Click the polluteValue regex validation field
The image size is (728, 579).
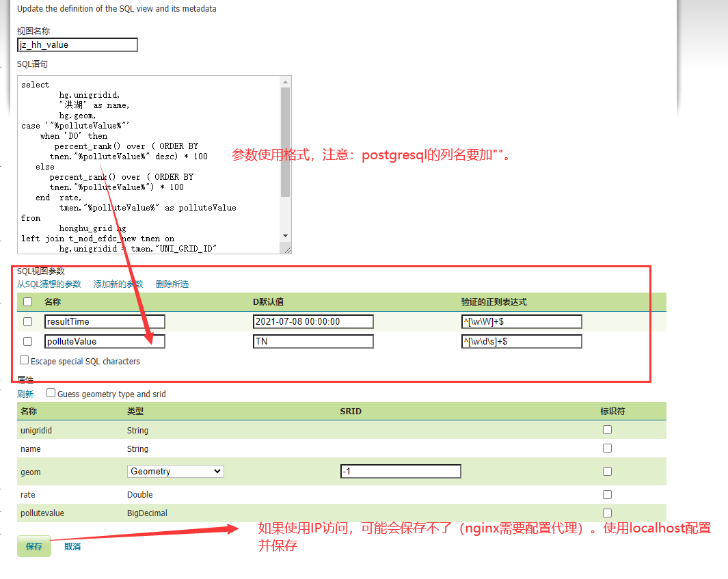pos(522,341)
